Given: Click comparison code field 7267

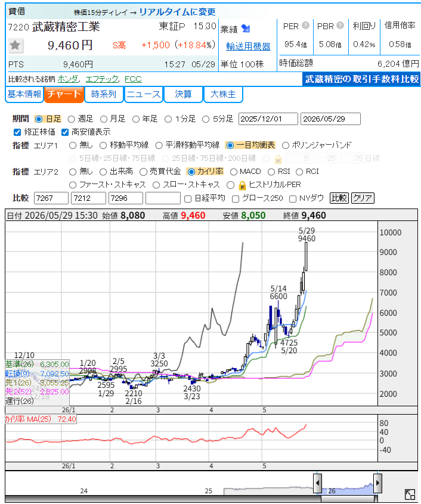Looking at the screenshot, I should 51,198.
